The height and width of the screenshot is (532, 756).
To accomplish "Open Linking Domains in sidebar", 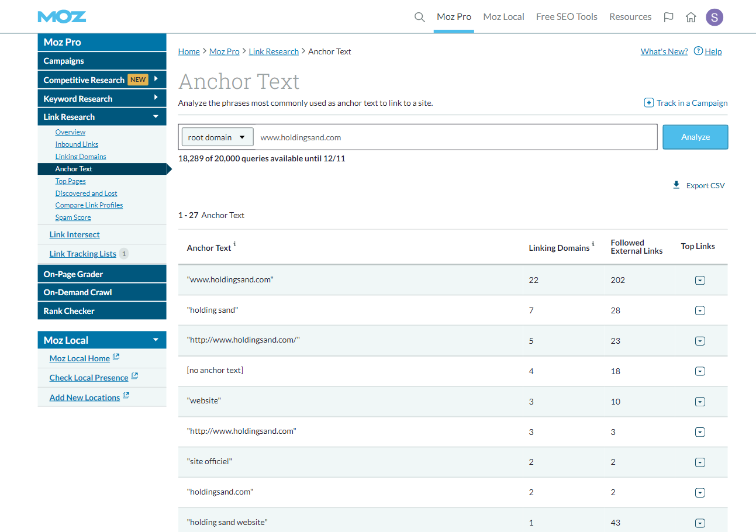I will coord(81,157).
